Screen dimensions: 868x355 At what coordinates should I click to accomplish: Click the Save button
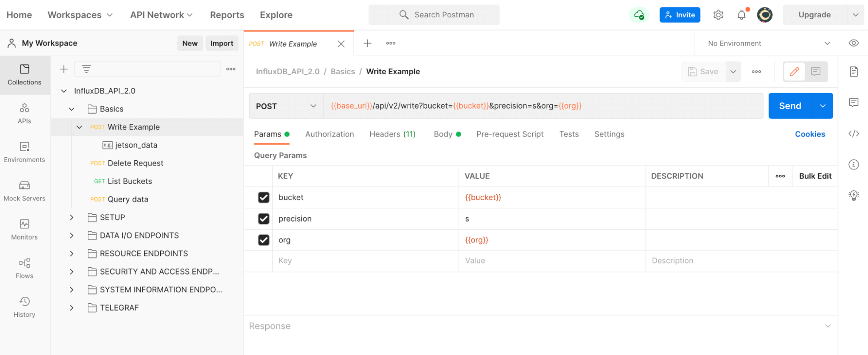pos(703,72)
